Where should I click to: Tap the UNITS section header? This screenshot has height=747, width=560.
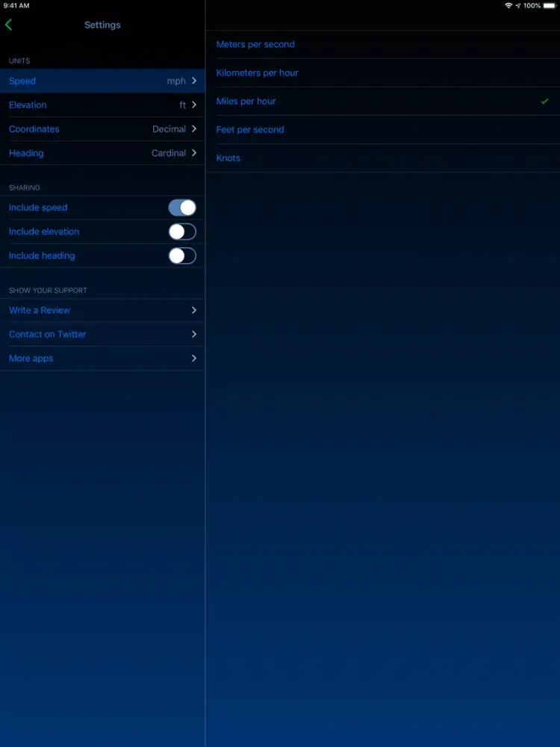(x=19, y=61)
